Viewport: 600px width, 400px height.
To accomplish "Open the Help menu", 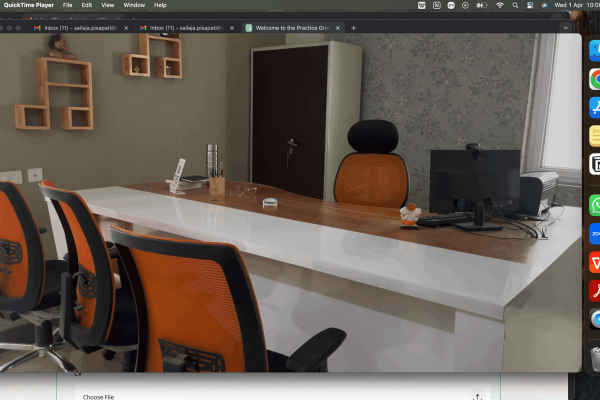I will pyautogui.click(x=160, y=5).
